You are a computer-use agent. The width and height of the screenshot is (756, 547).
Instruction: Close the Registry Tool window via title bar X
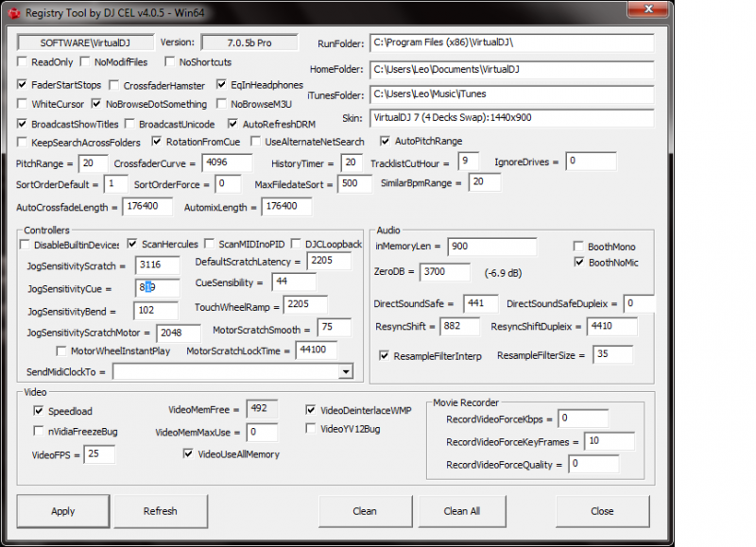tap(649, 9)
